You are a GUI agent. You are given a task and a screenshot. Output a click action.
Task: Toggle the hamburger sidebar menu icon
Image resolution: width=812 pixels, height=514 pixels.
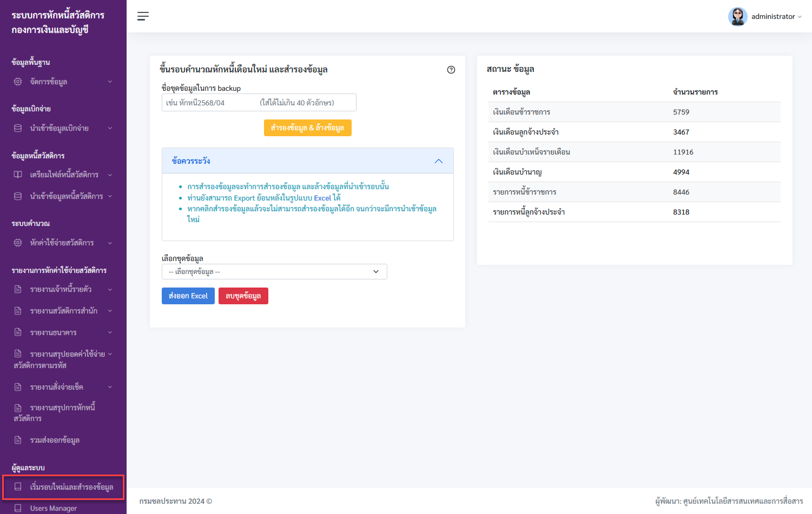pyautogui.click(x=143, y=16)
